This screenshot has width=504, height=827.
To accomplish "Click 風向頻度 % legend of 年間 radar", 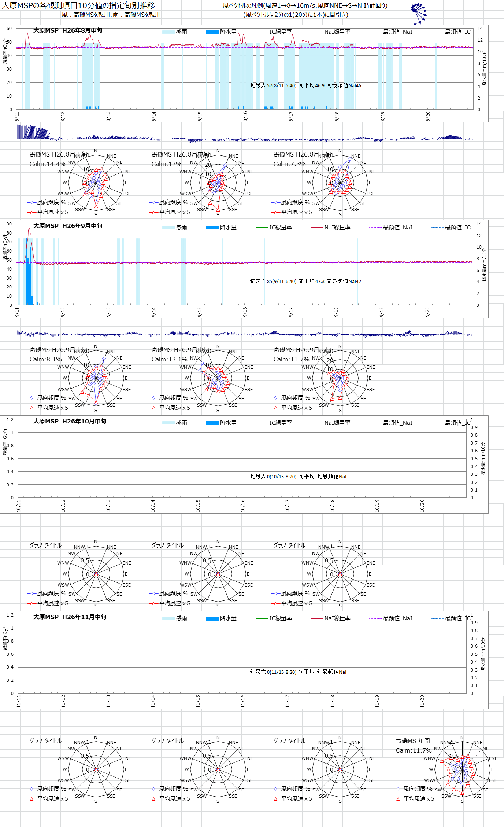I will [x=413, y=789].
